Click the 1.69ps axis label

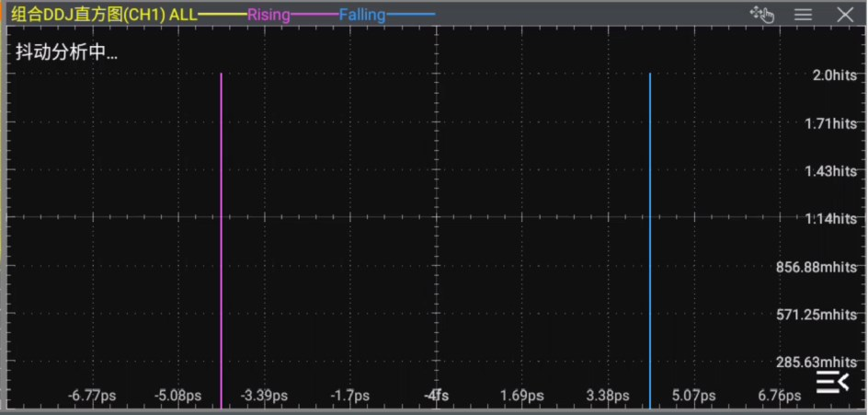522,396
